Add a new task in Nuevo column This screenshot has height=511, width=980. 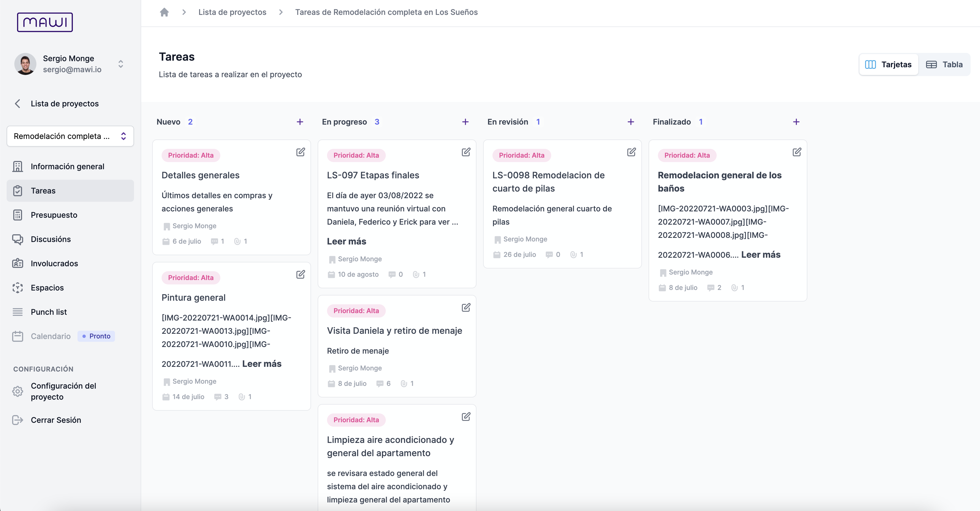click(x=300, y=122)
